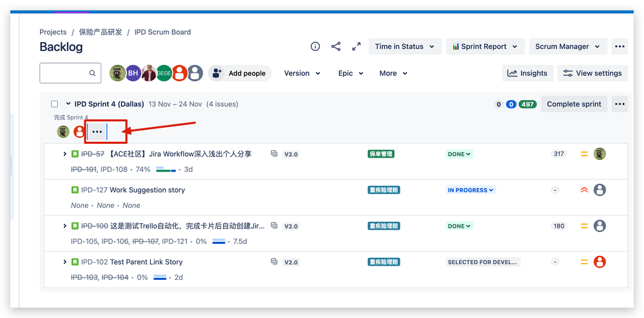
Task: Click assignee avatar on IPD-127 row
Action: [x=600, y=190]
